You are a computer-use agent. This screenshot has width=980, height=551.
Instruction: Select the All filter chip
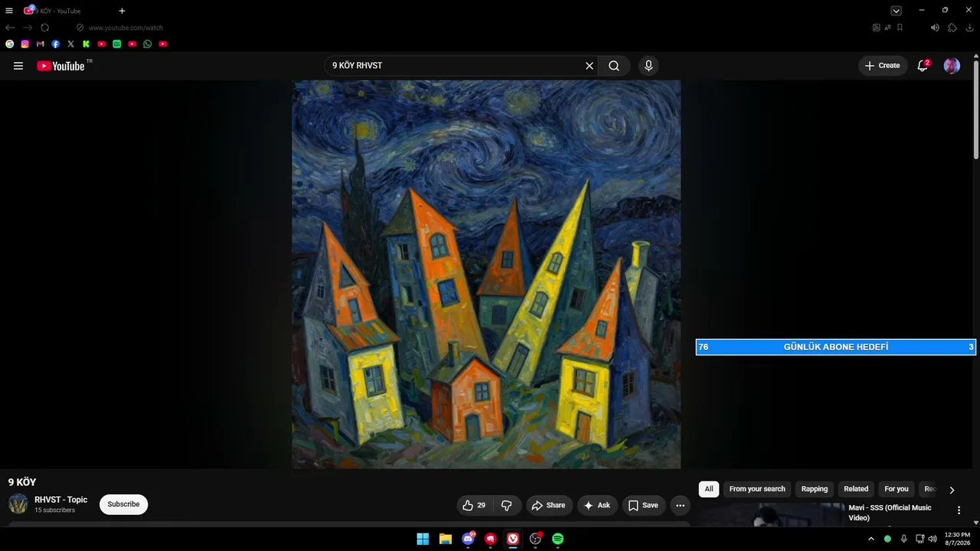pyautogui.click(x=709, y=489)
